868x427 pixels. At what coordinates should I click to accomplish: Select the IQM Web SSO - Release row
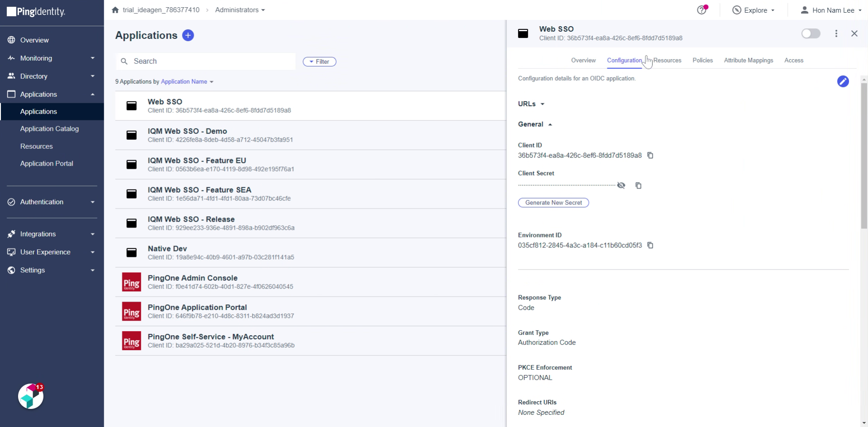310,223
